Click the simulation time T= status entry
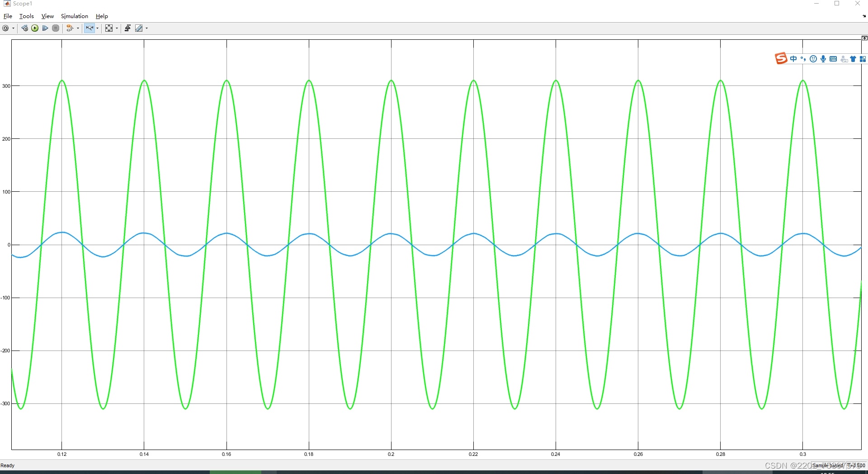This screenshot has height=474, width=868. tap(856, 465)
